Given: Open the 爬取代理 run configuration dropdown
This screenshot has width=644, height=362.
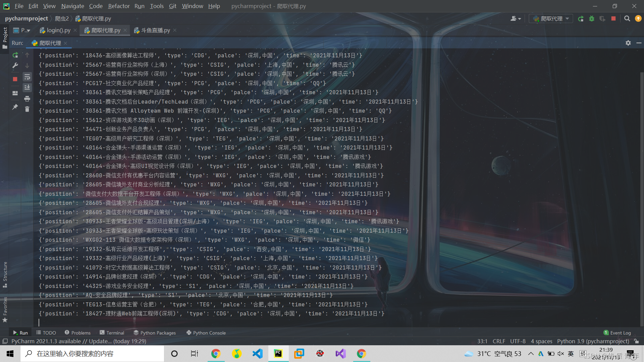Looking at the screenshot, I should (x=551, y=19).
